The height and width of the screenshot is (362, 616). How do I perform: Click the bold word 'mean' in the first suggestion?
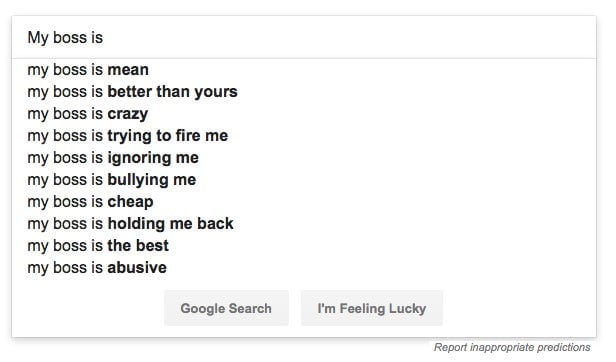(x=128, y=70)
